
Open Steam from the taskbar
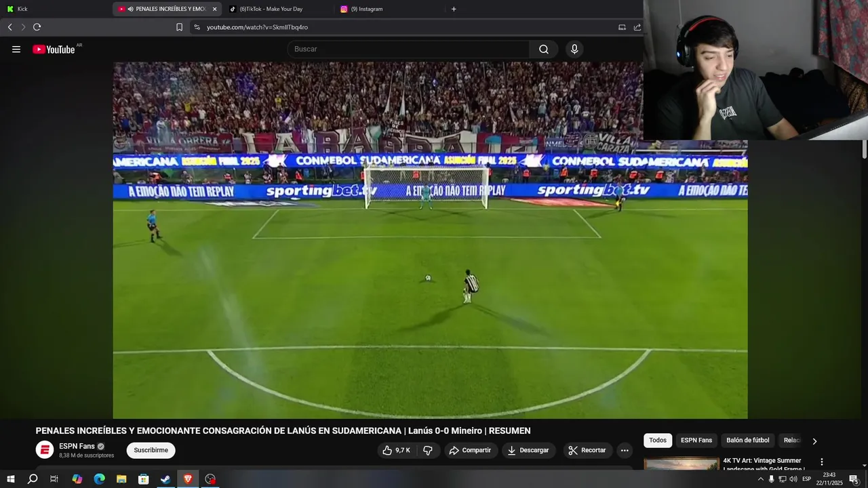click(x=165, y=479)
